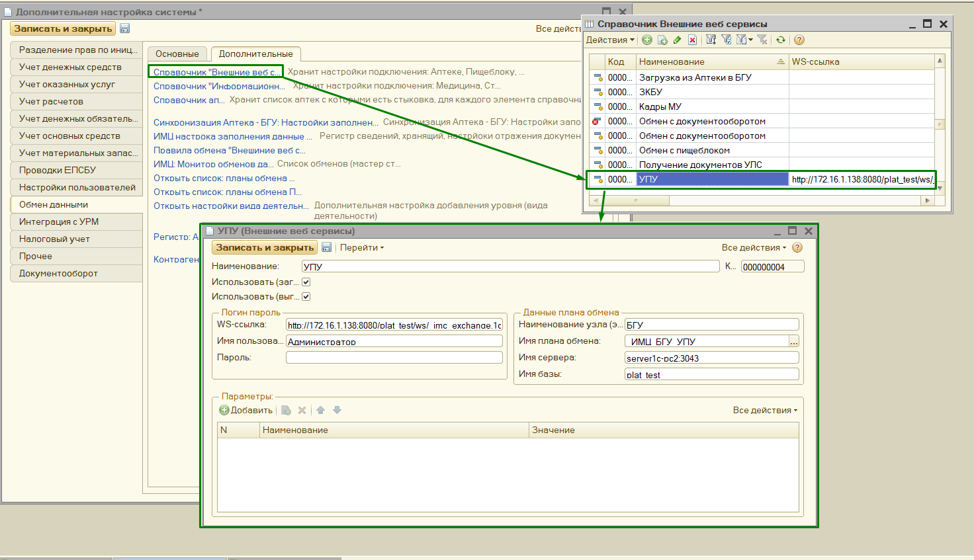Click the green refresh arrows icon

point(781,40)
